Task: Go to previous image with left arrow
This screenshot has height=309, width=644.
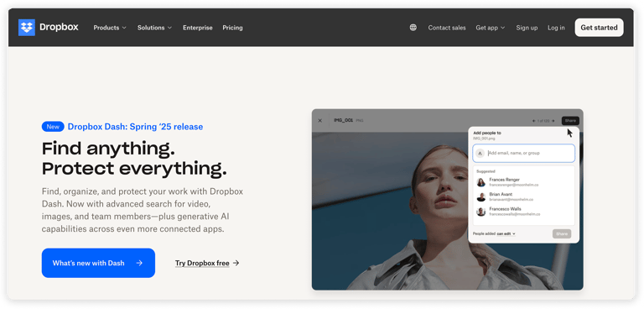Action: (x=533, y=121)
